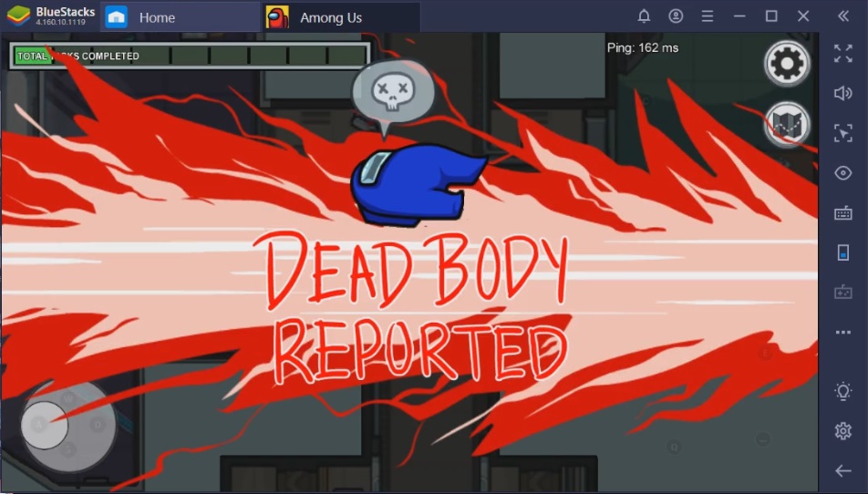Open the game controls gamepad icon

pyautogui.click(x=843, y=292)
